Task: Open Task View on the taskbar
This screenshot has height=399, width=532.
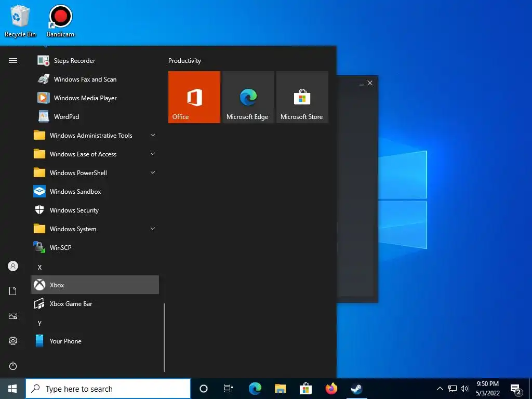Action: [229, 389]
